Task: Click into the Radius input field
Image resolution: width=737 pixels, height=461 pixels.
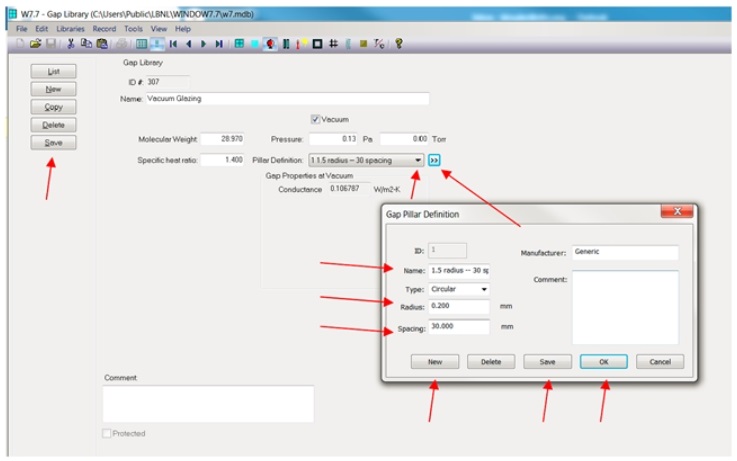Action: pyautogui.click(x=458, y=307)
